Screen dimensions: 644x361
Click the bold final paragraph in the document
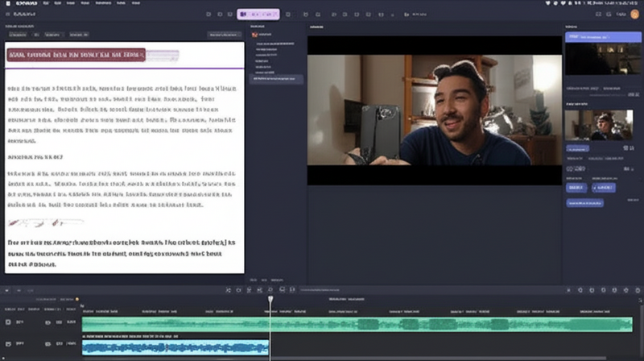[x=122, y=253]
